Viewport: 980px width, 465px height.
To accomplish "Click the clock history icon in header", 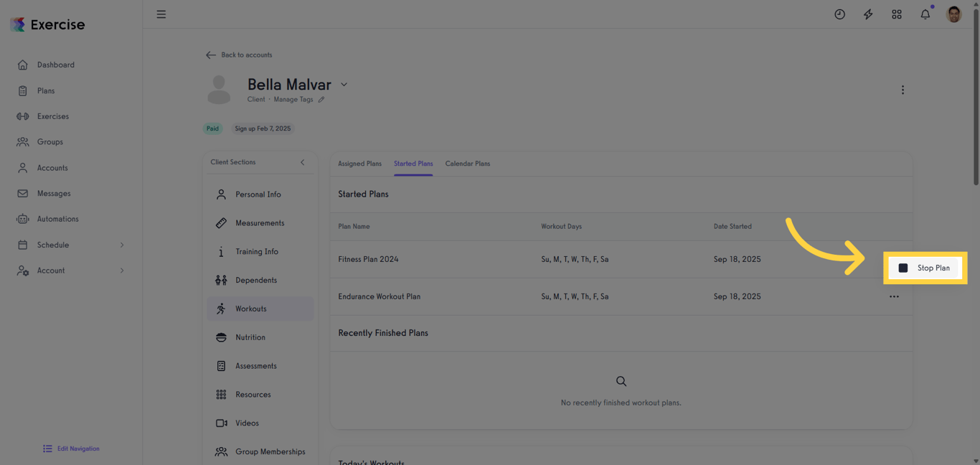I will click(839, 14).
